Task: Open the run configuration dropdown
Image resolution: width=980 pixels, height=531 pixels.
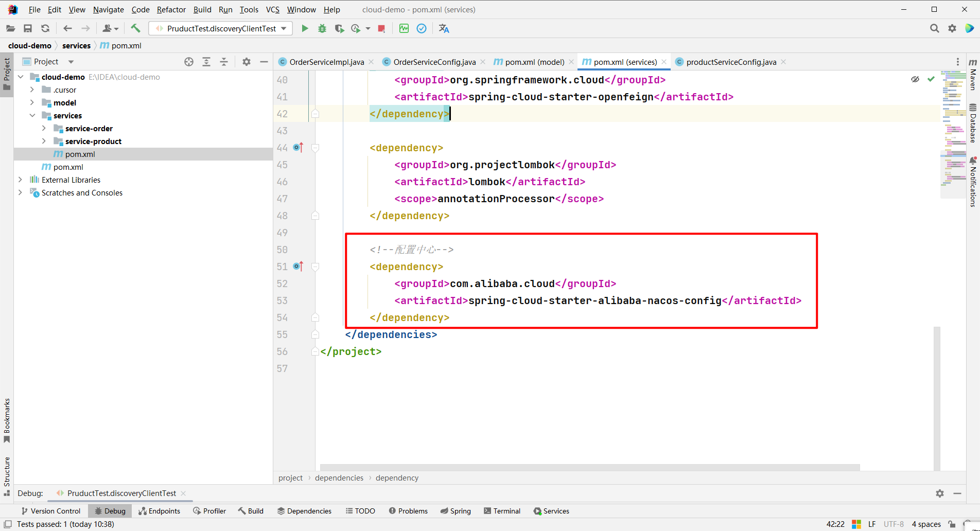Action: [x=221, y=29]
